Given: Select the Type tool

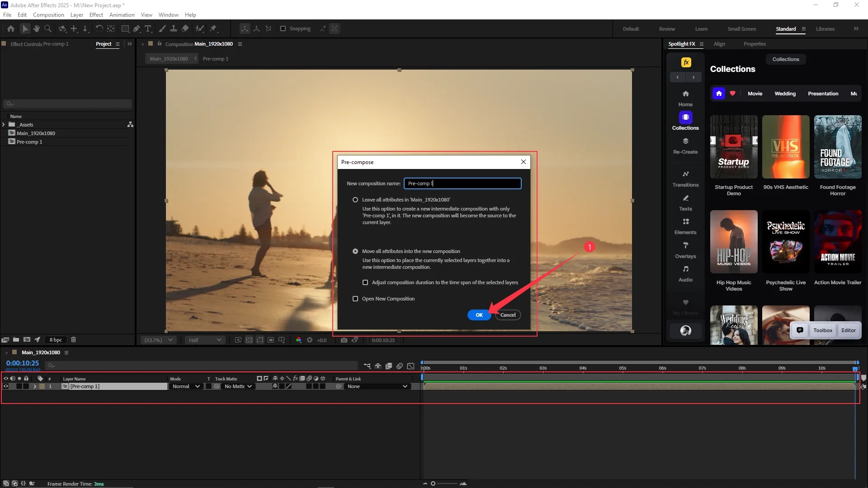Looking at the screenshot, I should click(x=148, y=28).
